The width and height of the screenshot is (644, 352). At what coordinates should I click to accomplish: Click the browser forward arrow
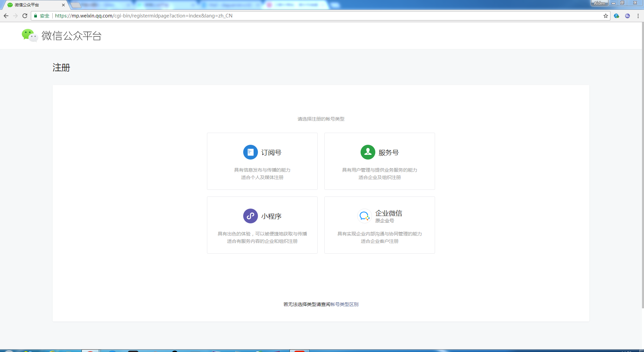point(15,16)
